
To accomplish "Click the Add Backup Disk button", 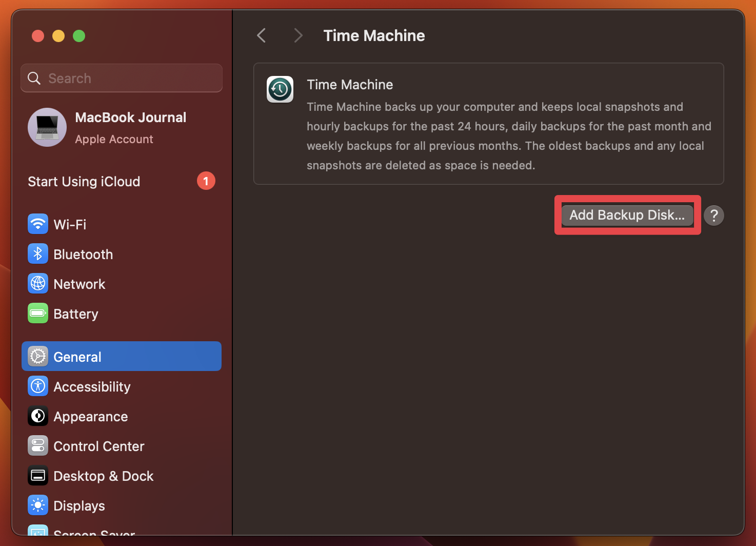I will (x=627, y=215).
